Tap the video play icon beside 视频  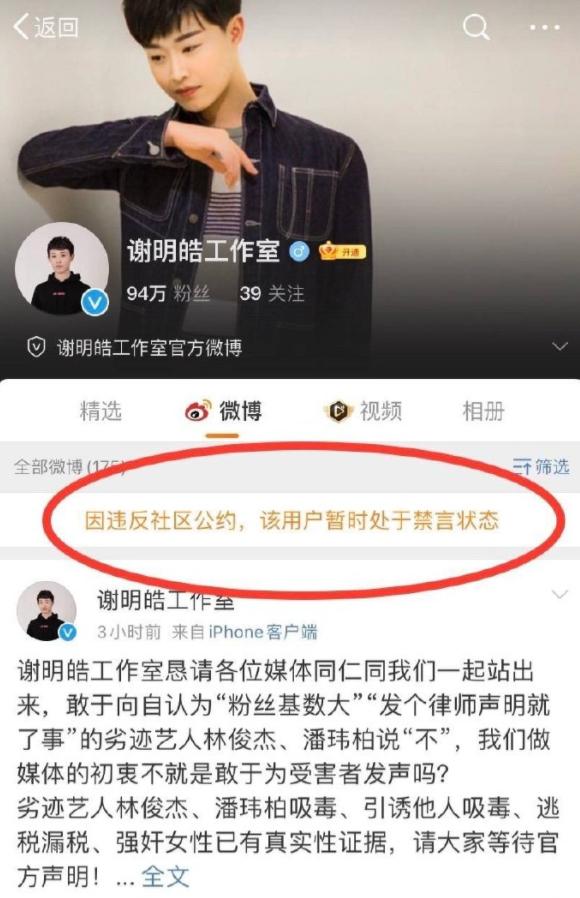click(338, 411)
